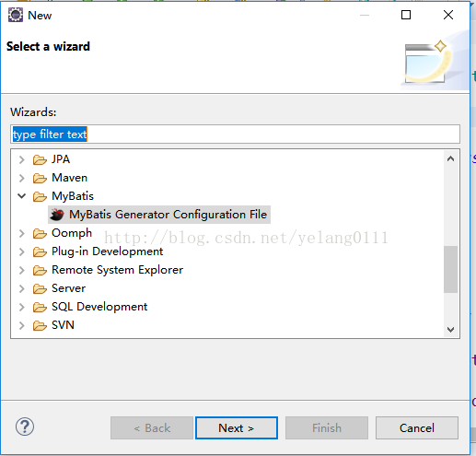Click the Cancel button

pos(417,427)
